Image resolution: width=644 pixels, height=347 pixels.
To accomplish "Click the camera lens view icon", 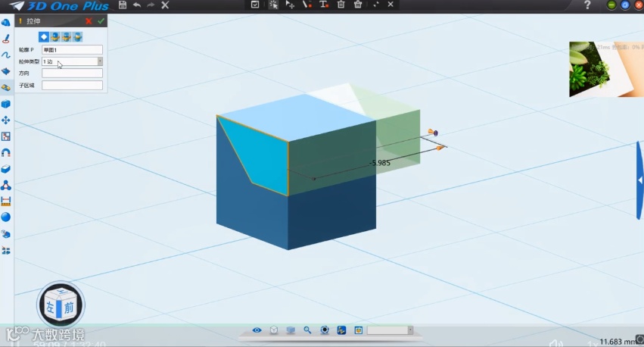I will click(x=325, y=330).
